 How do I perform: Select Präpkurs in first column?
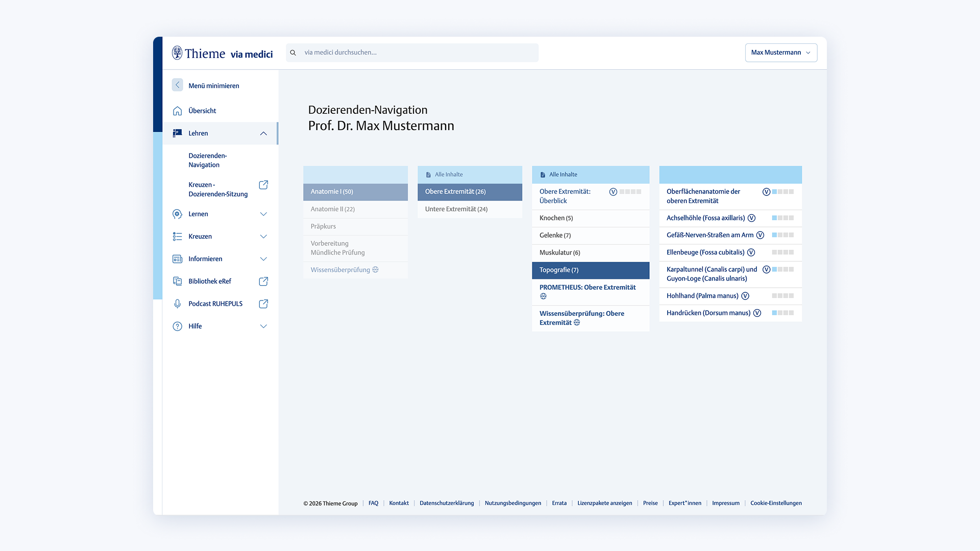(x=355, y=227)
